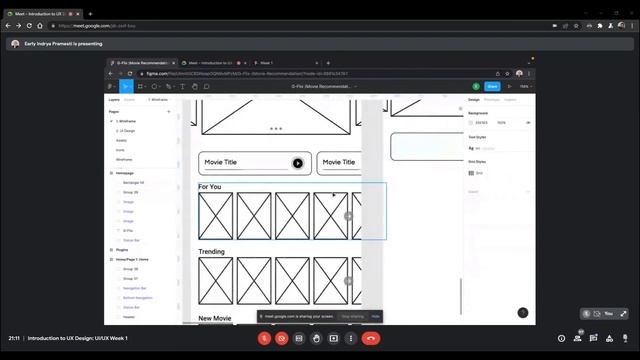The height and width of the screenshot is (360, 640).
Task: Switch to Layers tab in Figma
Action: [114, 100]
